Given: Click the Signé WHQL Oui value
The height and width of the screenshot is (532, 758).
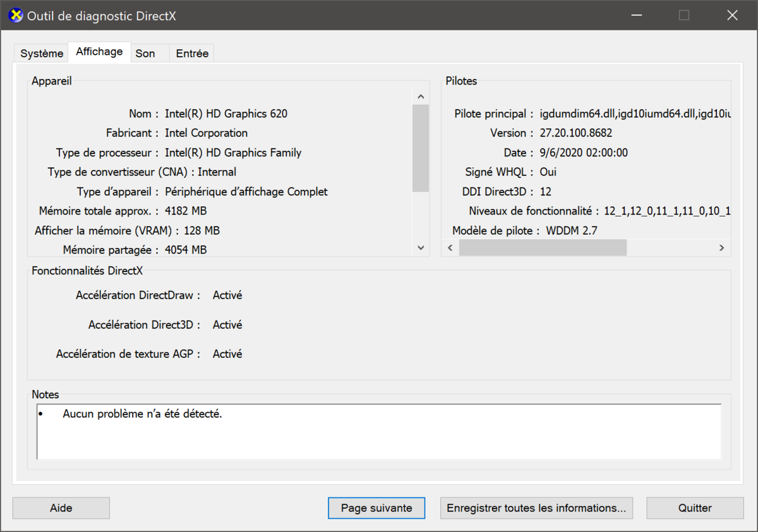Looking at the screenshot, I should (x=548, y=172).
